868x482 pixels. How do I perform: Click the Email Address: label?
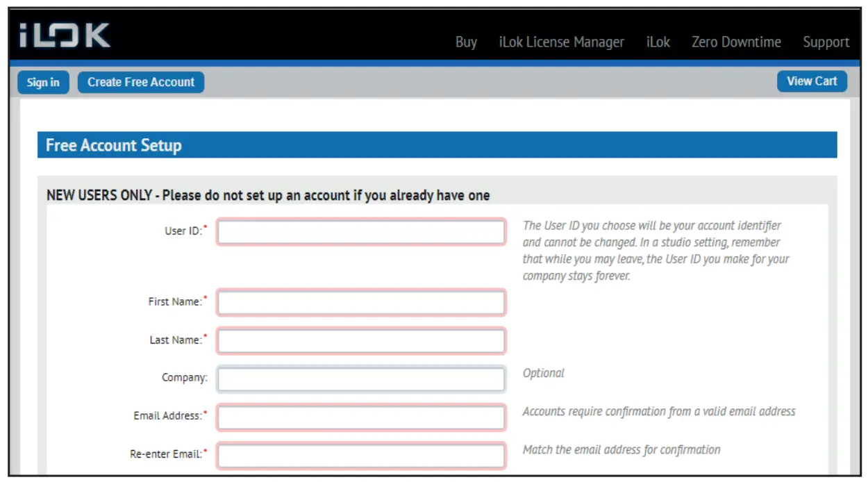click(x=170, y=415)
